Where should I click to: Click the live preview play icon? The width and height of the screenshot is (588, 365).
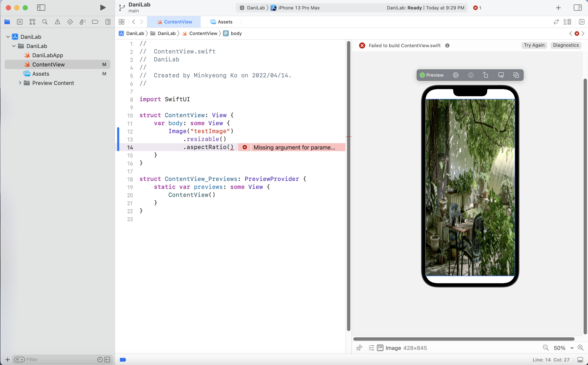(456, 75)
